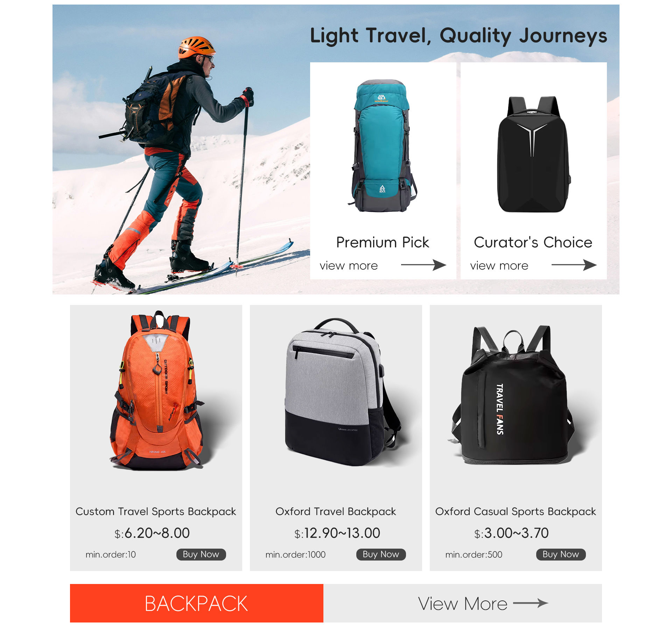Open Oxford Travel Backpack product title

336,512
